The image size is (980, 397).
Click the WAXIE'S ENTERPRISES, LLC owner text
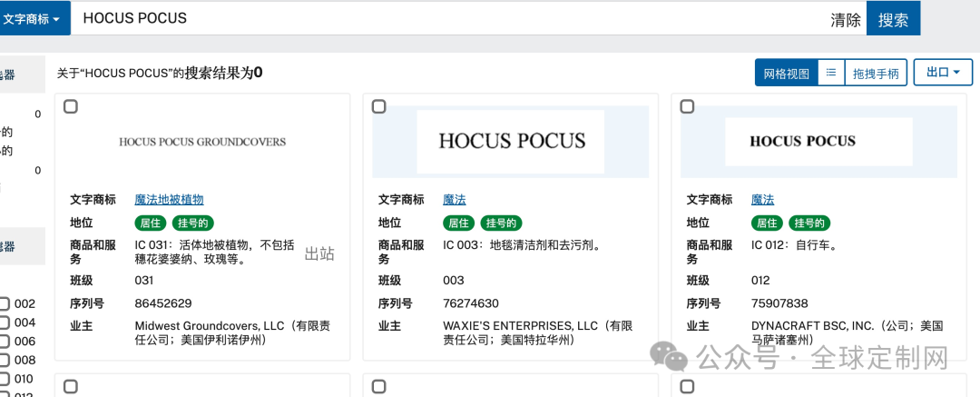coord(538,333)
